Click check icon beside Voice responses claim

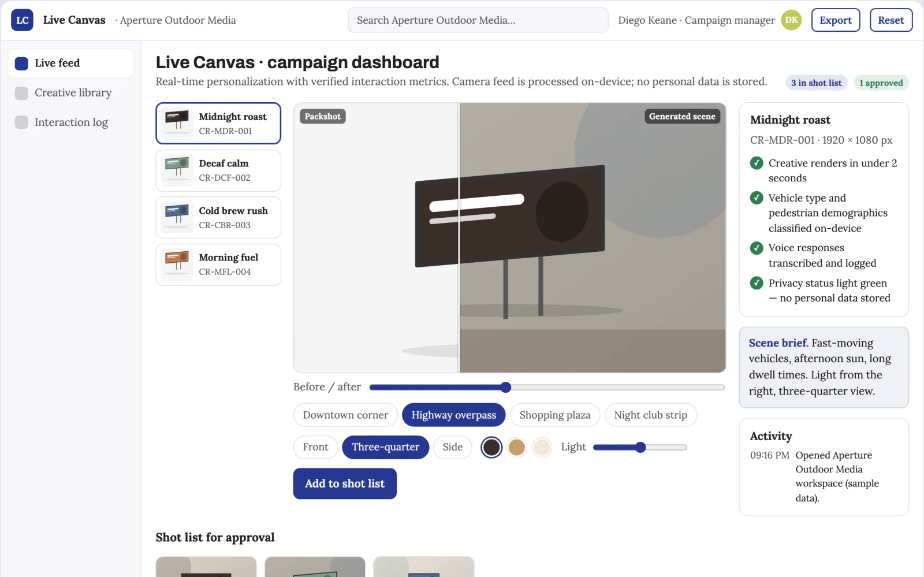click(757, 248)
